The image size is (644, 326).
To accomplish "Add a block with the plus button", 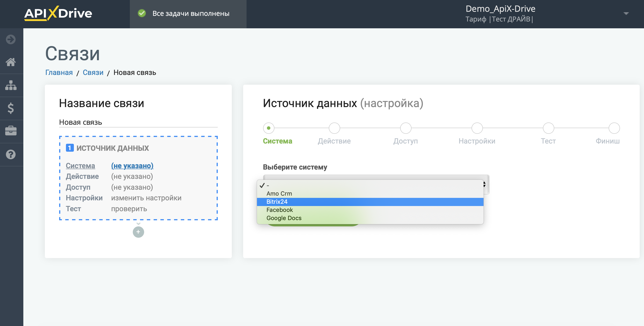I will pos(138,232).
